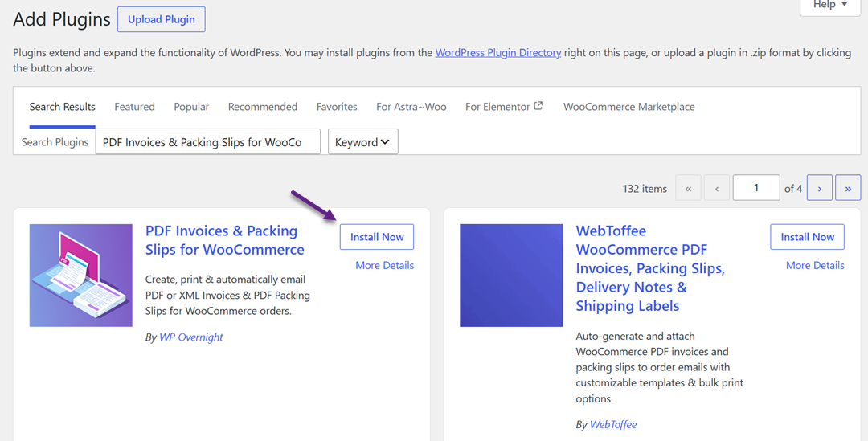Click the Upload Plugin button
Viewport: 868px width, 441px height.
point(161,19)
